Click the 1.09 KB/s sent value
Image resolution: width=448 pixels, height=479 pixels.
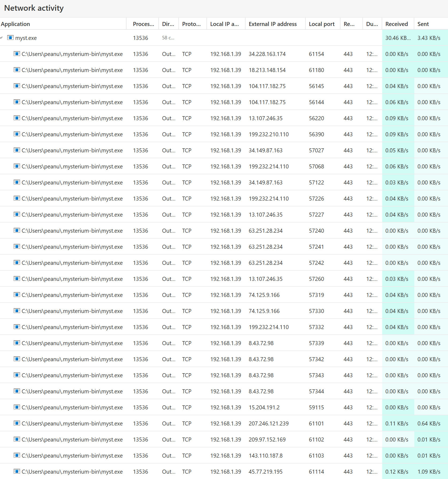coord(429,472)
